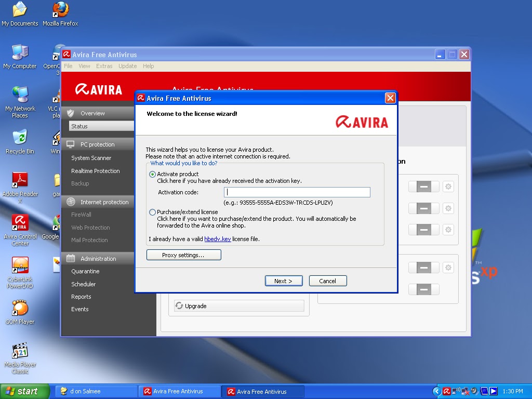Toggle the second protection switch in upper group
The height and width of the screenshot is (399, 532).
pos(424,208)
